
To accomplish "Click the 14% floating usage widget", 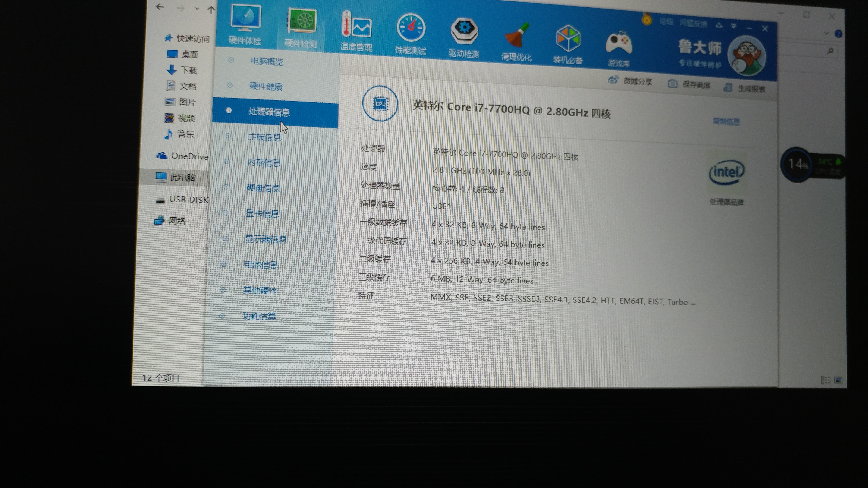I will point(797,164).
